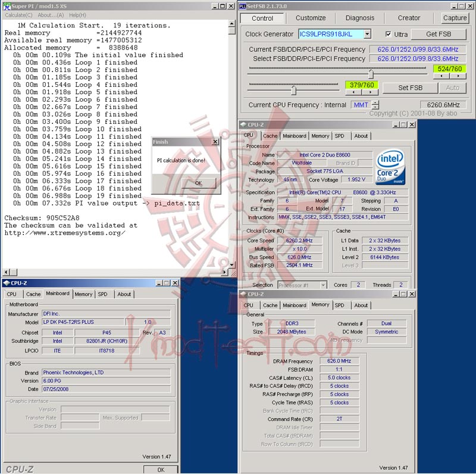Click Super PI horizontal scrollbar right arrow
Screen dimensions: 476x474
pos(225,272)
